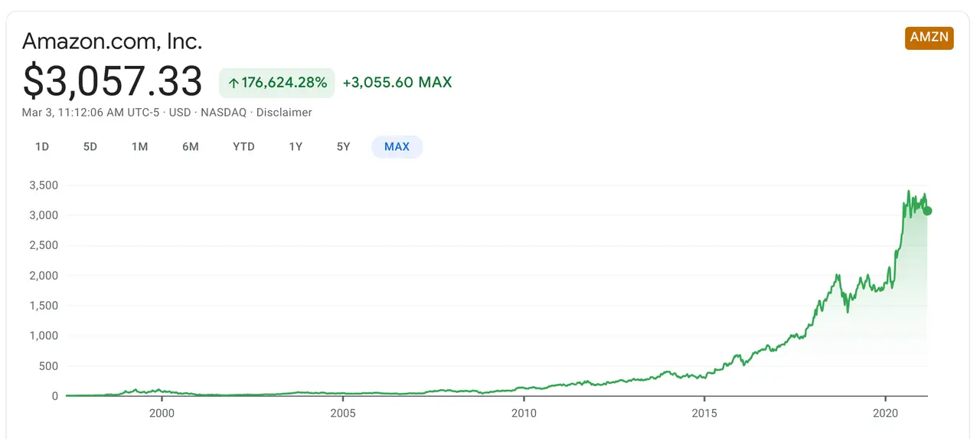Click the 2000 x-axis label

click(162, 412)
